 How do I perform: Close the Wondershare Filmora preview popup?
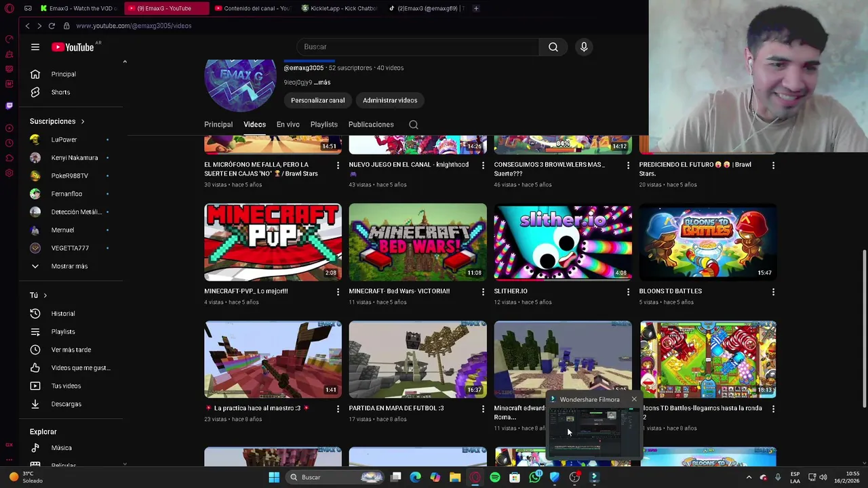pyautogui.click(x=634, y=399)
